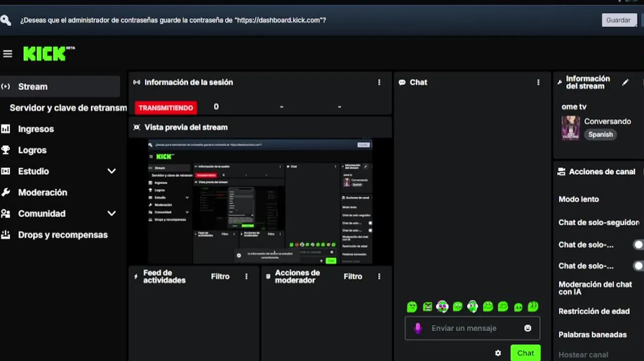Click the Spanish language tag
The width and height of the screenshot is (644, 361).
pos(600,134)
